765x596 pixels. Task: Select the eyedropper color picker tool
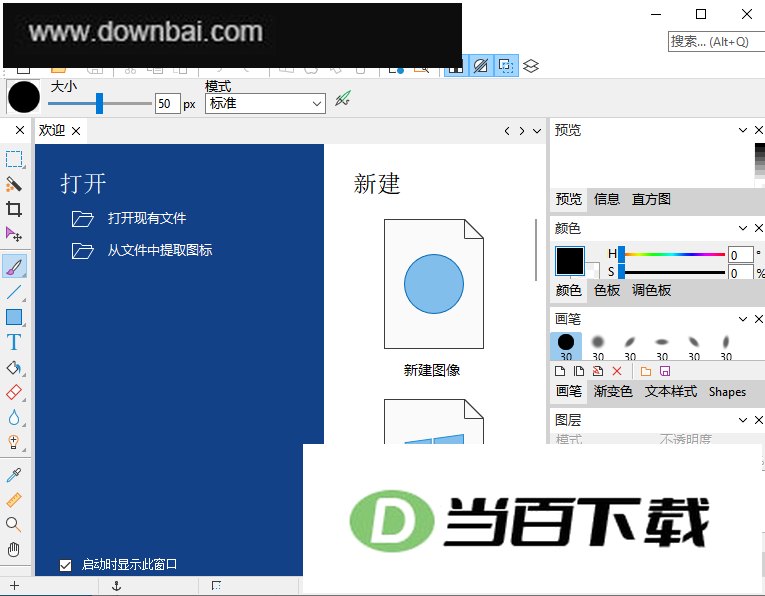pos(14,475)
